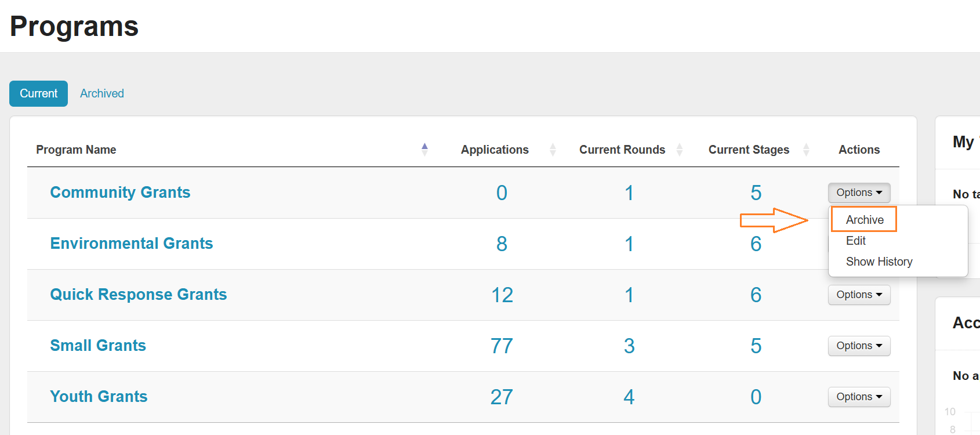Go to Quick Response Grants program
This screenshot has width=980, height=435.
pyautogui.click(x=139, y=295)
